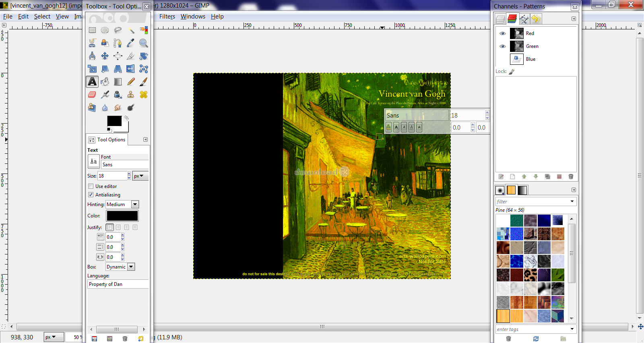Select the Rotate tool
This screenshot has height=343, width=644.
(x=144, y=56)
